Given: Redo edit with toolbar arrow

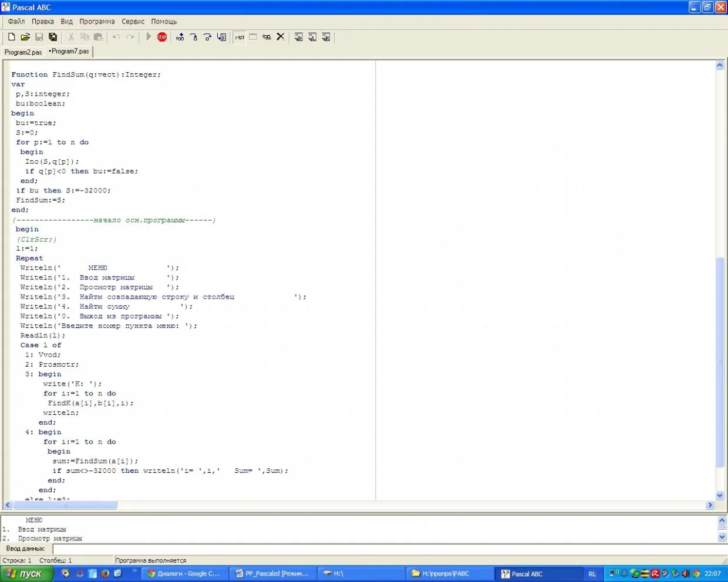Looking at the screenshot, I should tap(130, 37).
